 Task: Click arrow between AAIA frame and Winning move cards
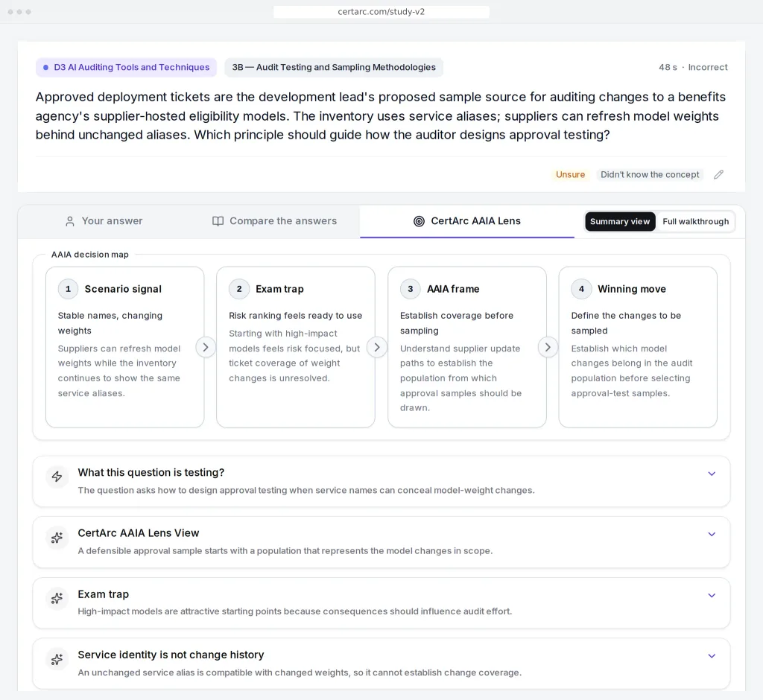pyautogui.click(x=548, y=347)
